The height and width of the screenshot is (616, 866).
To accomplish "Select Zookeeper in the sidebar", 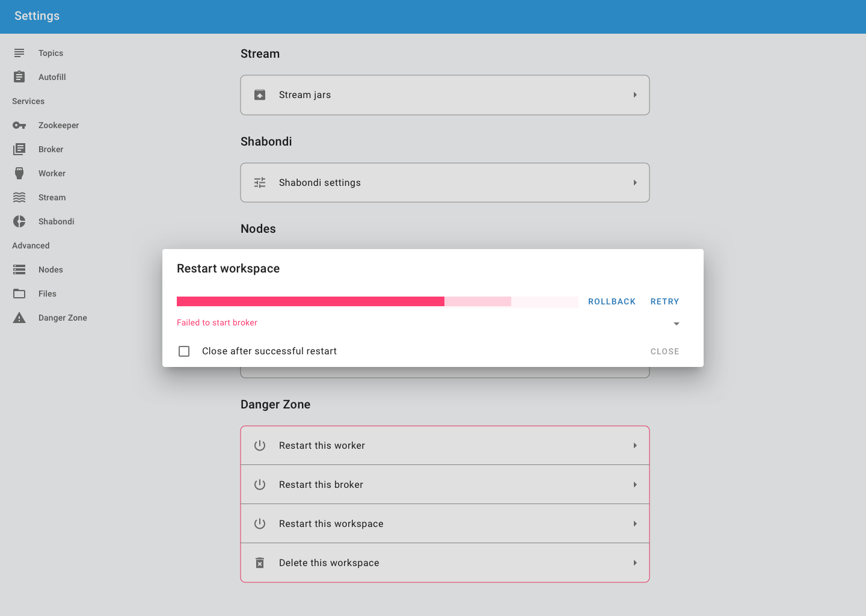I will click(59, 125).
